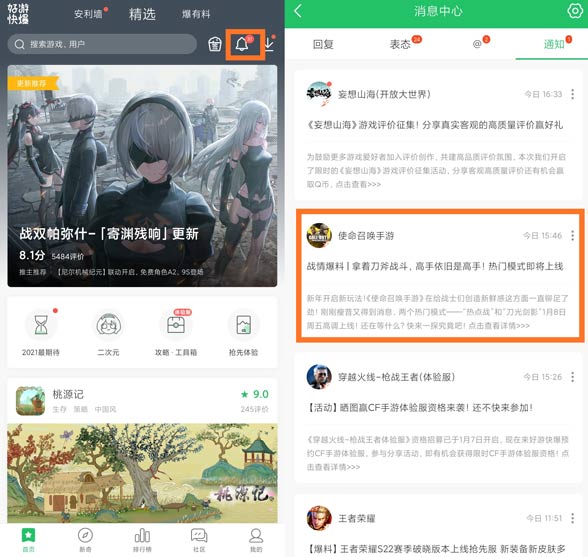Tap the 妄想山海 game avatar

click(319, 94)
